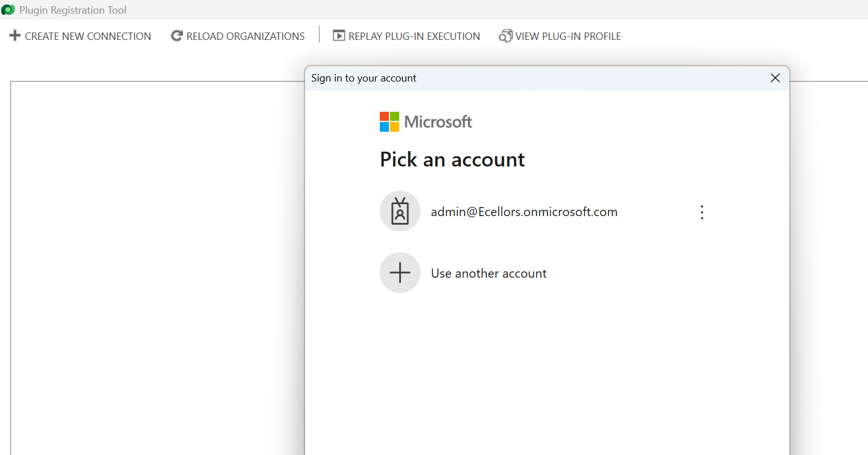Image resolution: width=868 pixels, height=455 pixels.
Task: Click the Replay Plug-in Execution play icon
Action: coord(339,36)
